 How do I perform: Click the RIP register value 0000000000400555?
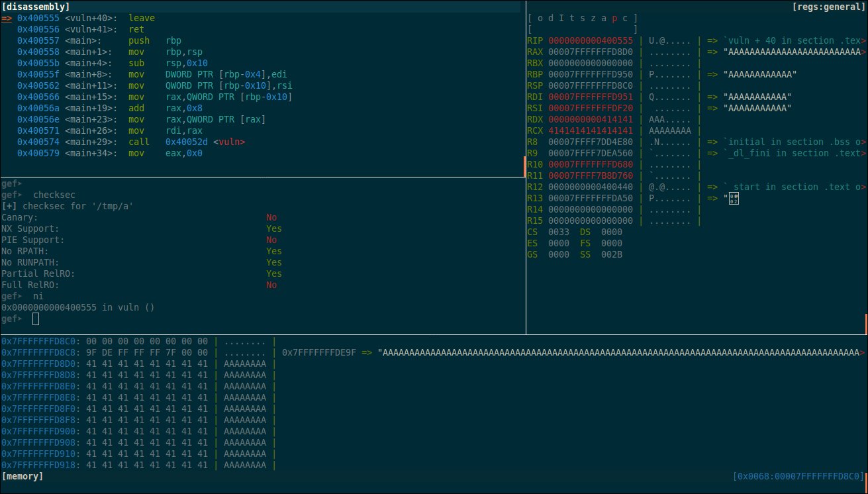tap(591, 40)
